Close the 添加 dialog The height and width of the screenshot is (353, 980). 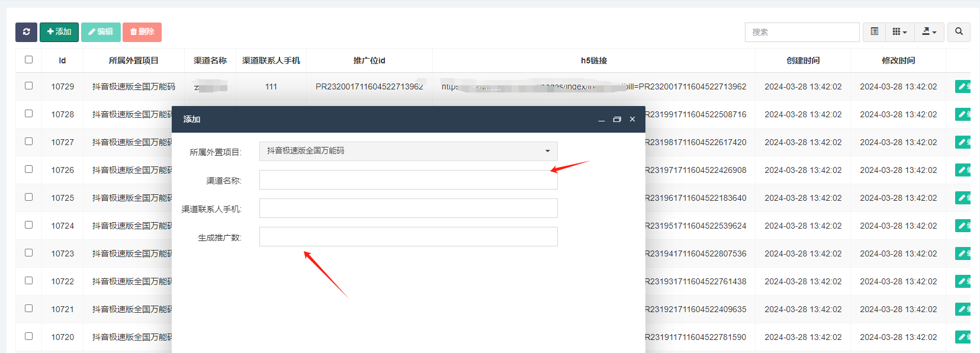click(632, 120)
